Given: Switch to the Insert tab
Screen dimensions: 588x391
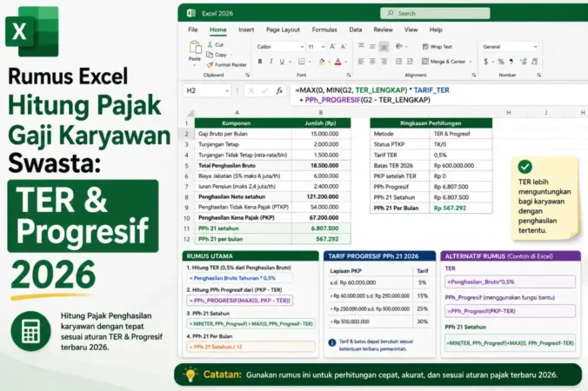Looking at the screenshot, I should [x=246, y=30].
